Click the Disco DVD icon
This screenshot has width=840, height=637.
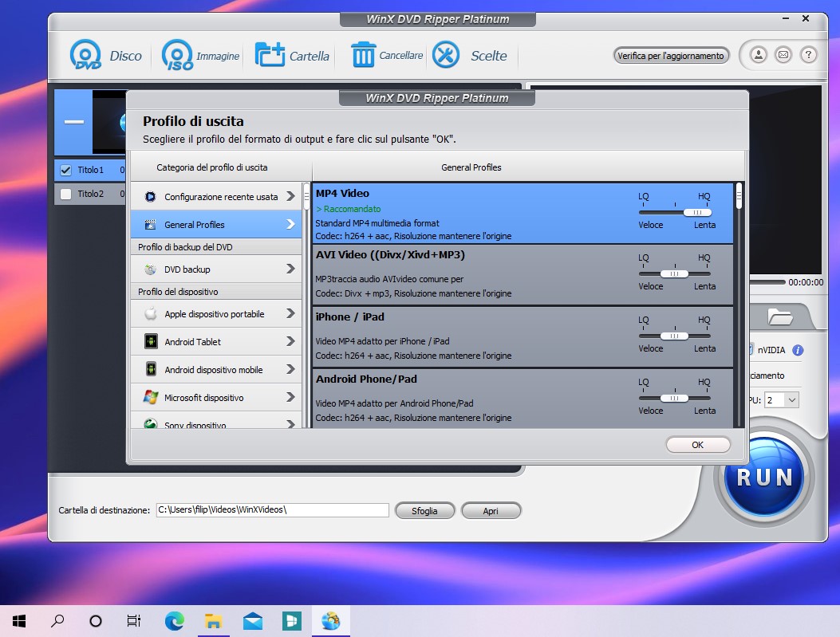(x=85, y=54)
